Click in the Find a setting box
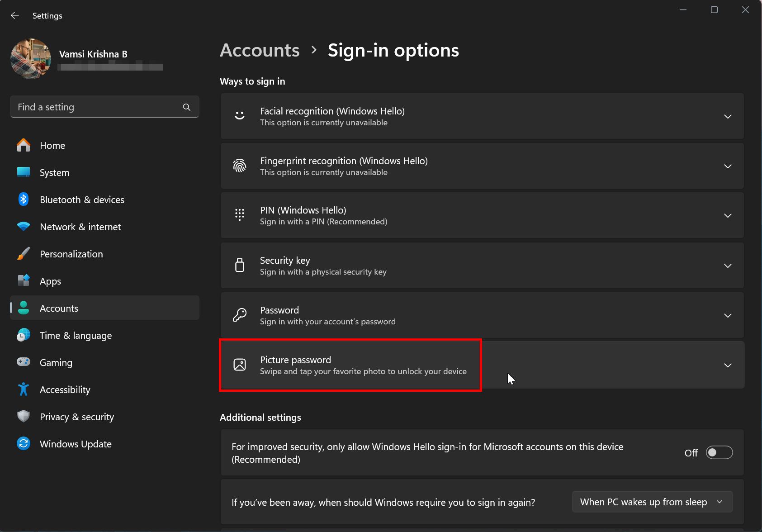762x532 pixels. tap(104, 107)
